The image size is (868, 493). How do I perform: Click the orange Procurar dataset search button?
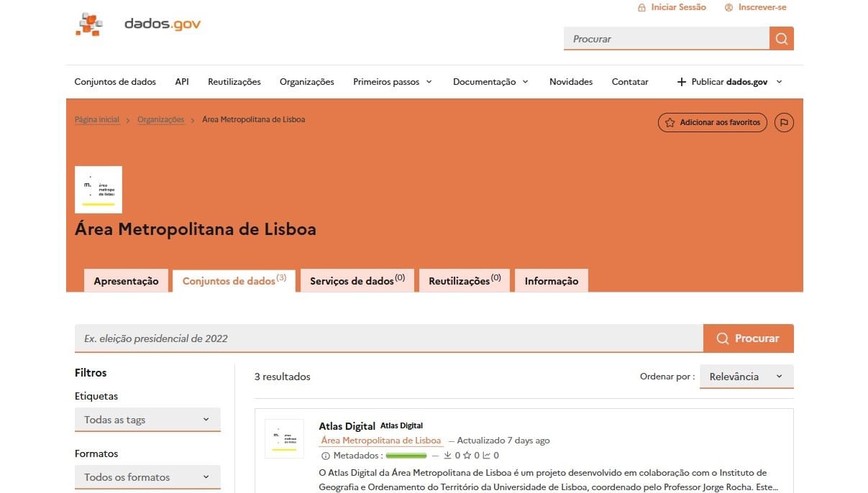tap(749, 338)
